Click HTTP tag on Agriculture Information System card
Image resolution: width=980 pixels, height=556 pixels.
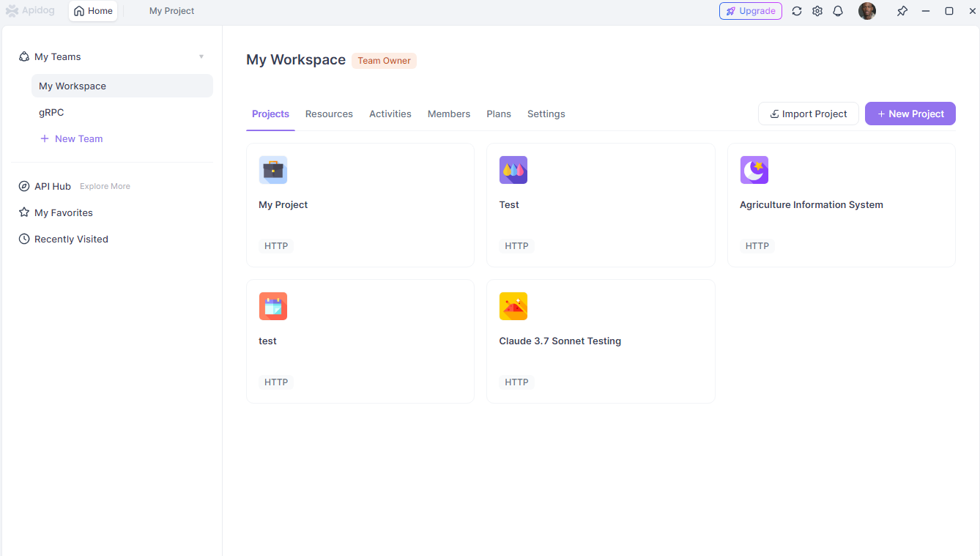click(757, 246)
